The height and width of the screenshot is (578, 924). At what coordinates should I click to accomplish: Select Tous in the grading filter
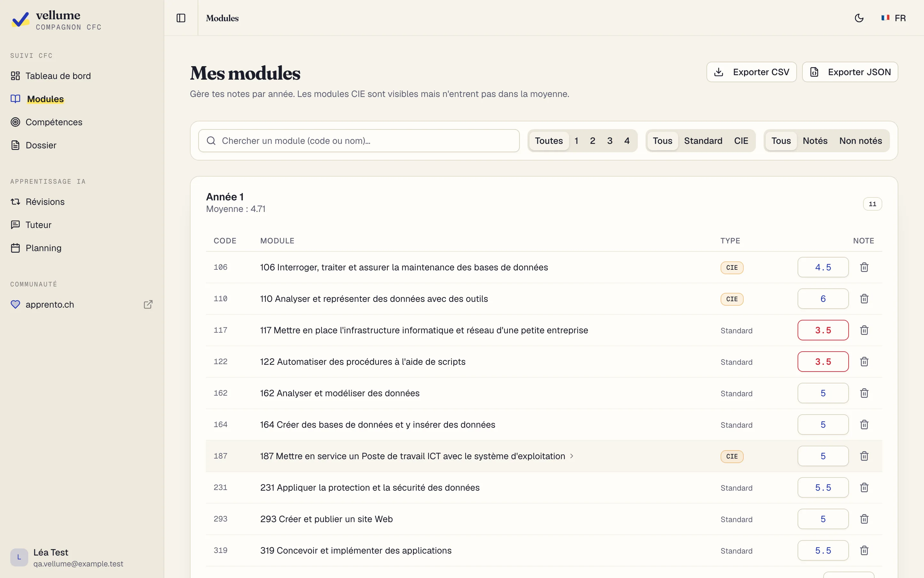pos(781,141)
